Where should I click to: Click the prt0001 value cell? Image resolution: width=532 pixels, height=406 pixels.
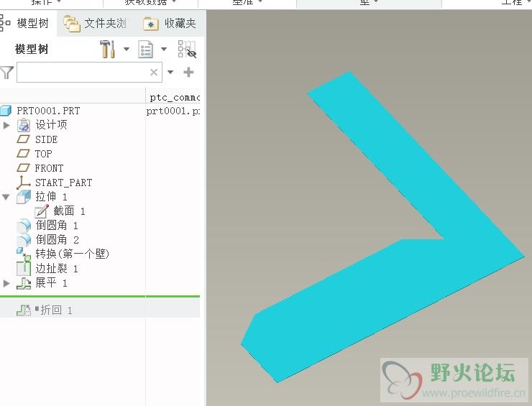click(173, 111)
